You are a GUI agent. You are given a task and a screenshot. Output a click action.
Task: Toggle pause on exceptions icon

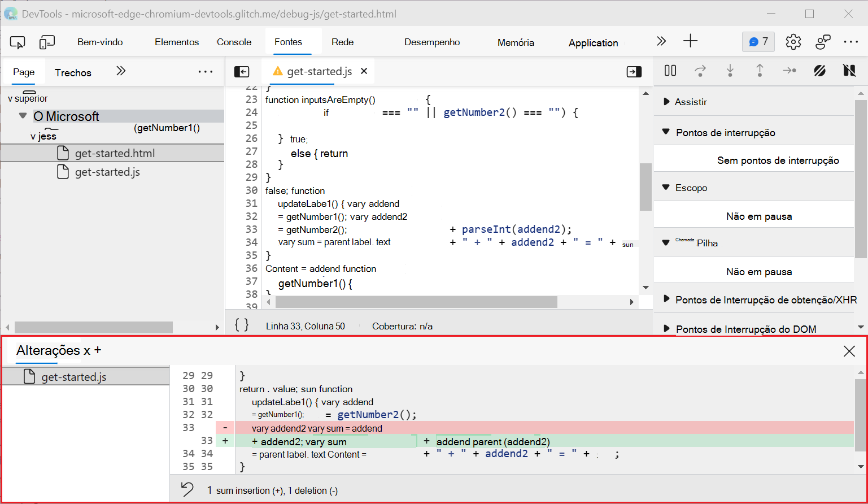click(x=849, y=71)
